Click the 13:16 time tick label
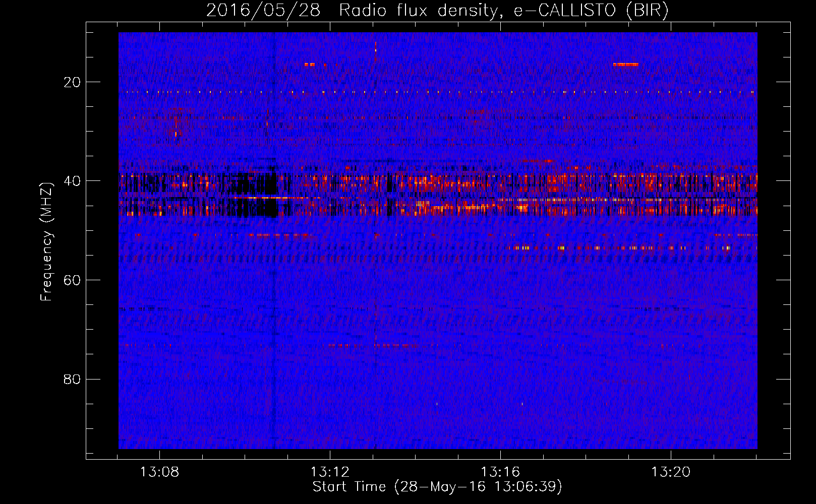Screen dimensions: 816x504 pos(500,472)
